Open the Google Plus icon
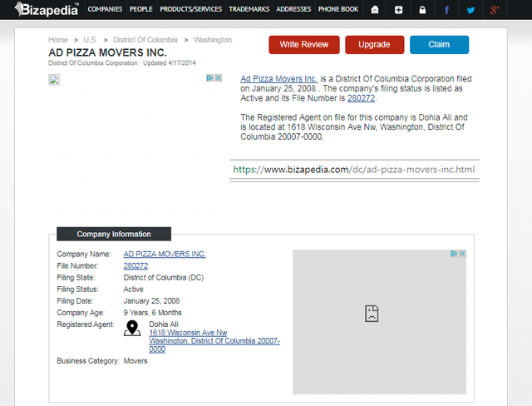The height and width of the screenshot is (406, 532). click(x=495, y=10)
